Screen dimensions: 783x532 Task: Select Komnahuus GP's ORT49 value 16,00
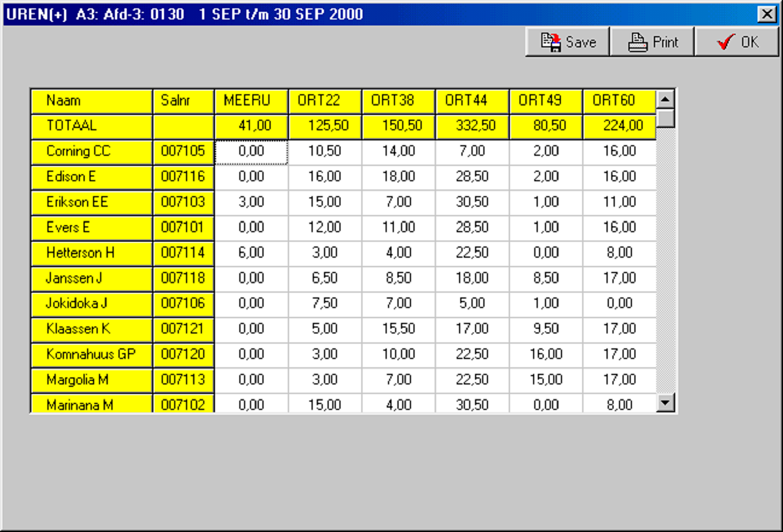coord(545,355)
